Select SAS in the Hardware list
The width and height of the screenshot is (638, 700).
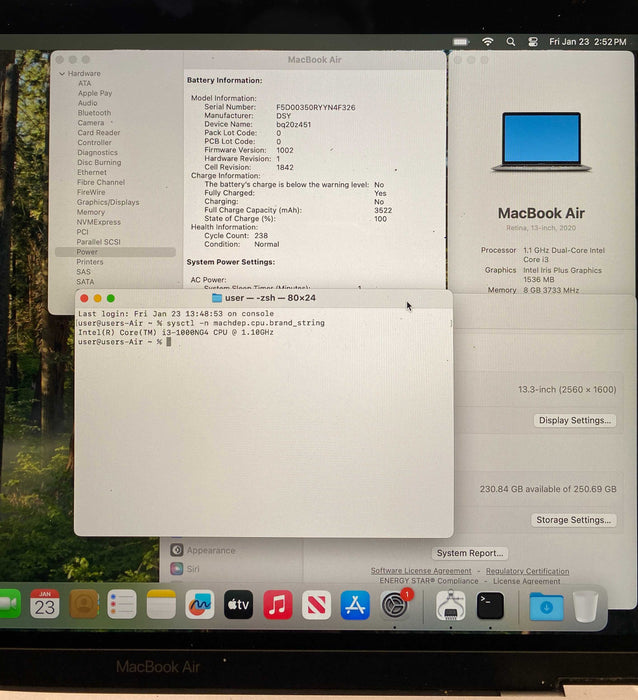point(83,271)
